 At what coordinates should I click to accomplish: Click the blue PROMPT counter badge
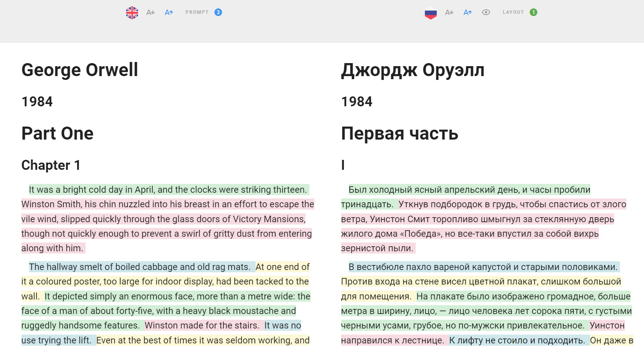click(x=218, y=12)
